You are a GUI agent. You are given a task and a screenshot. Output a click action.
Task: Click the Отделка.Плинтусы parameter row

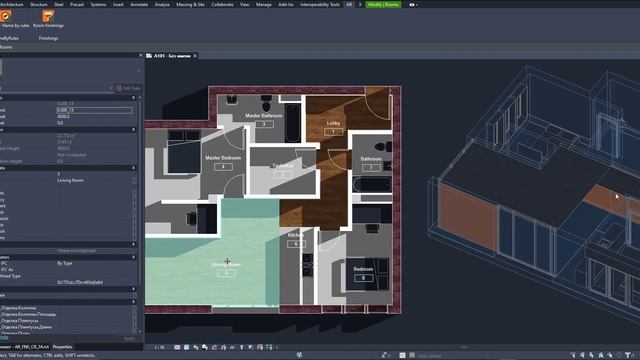tap(67, 320)
